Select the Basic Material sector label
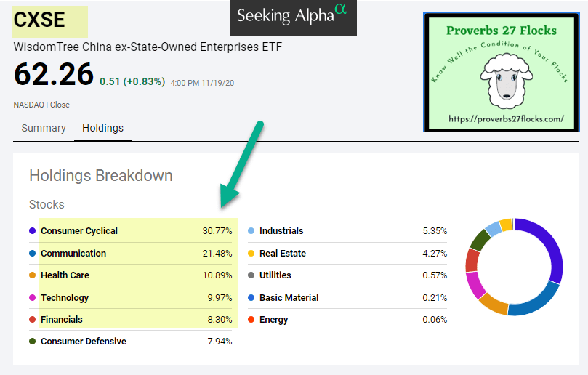This screenshot has width=588, height=375. click(289, 298)
